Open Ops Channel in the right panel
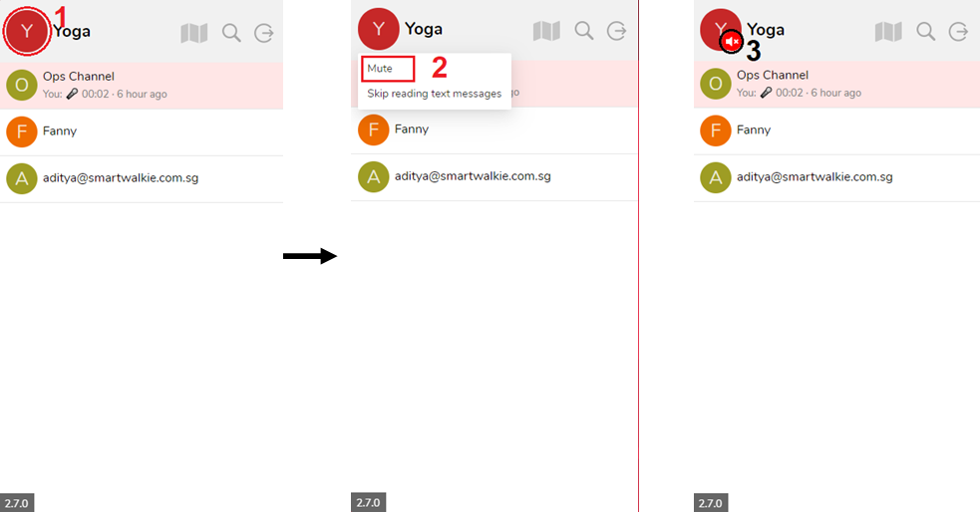Screen dimensions: 980x512 pos(836,85)
